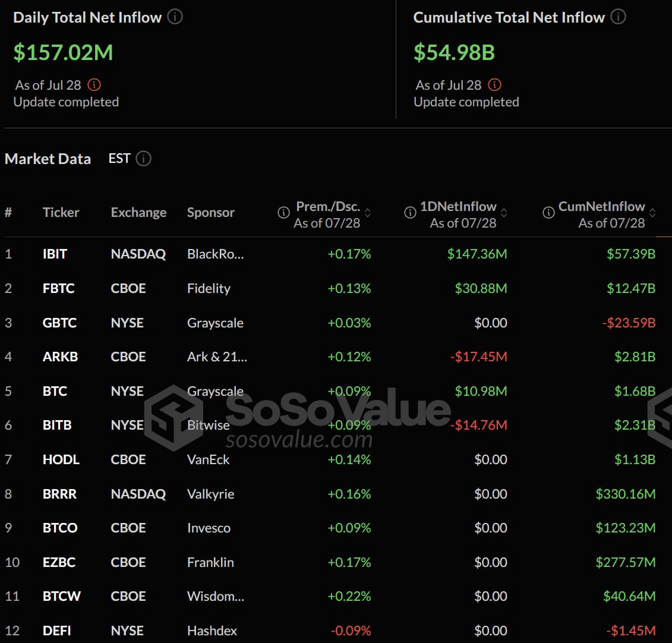672x643 pixels.
Task: Click info icon before 1DNetInflow column header
Action: 410,212
